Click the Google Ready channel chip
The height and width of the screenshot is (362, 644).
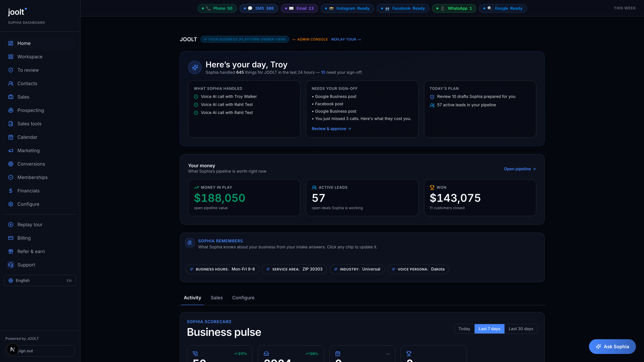[x=503, y=8]
